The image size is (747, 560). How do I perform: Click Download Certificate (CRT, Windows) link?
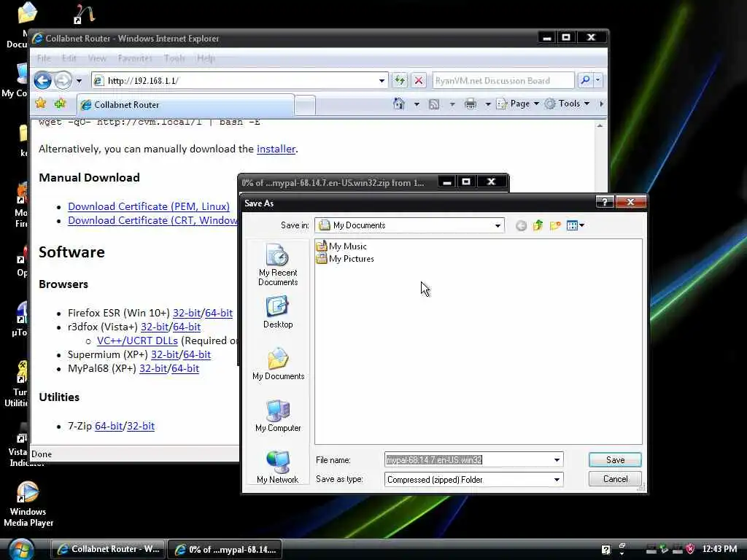click(x=152, y=220)
